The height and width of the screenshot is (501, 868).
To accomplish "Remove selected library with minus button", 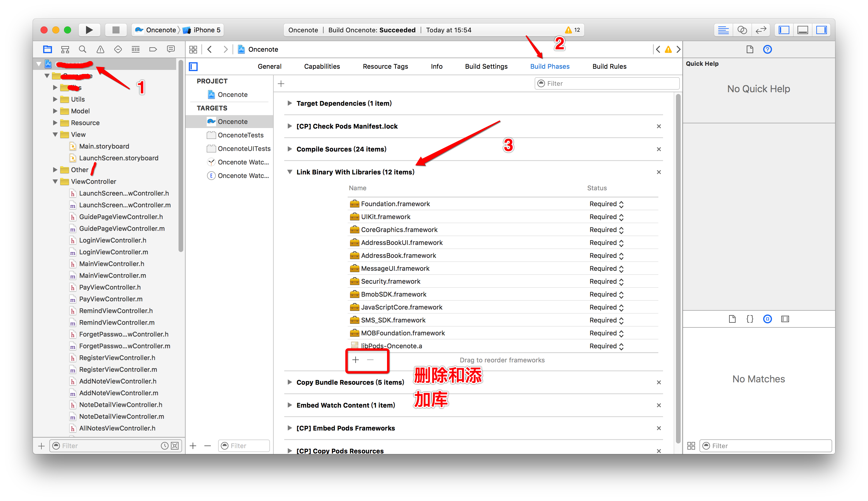I will coord(370,360).
